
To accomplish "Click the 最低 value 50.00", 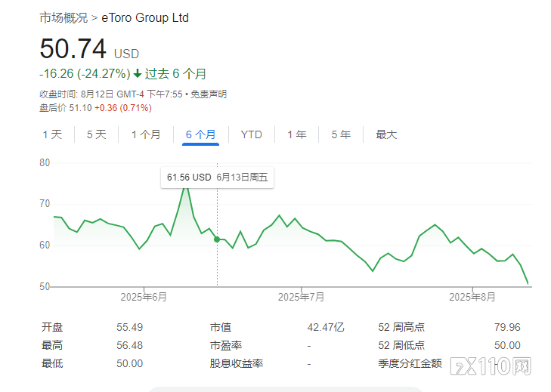I will [130, 363].
